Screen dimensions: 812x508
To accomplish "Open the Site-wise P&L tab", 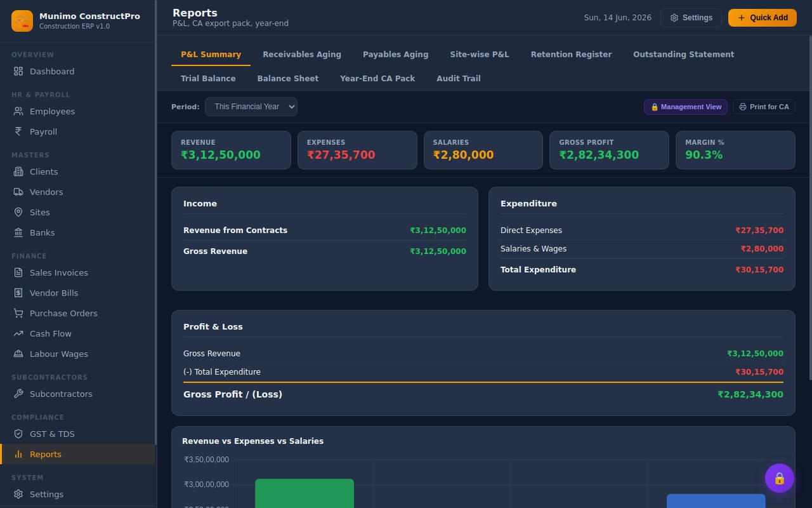I will pos(480,55).
